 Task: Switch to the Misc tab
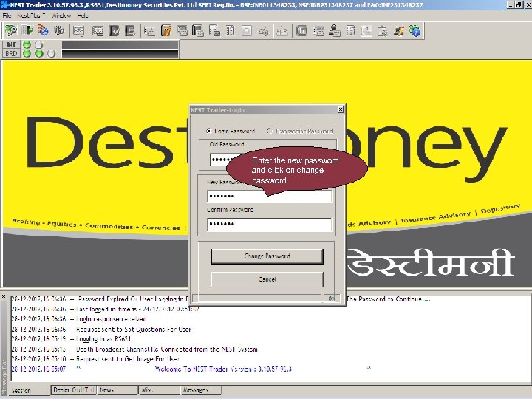point(160,390)
